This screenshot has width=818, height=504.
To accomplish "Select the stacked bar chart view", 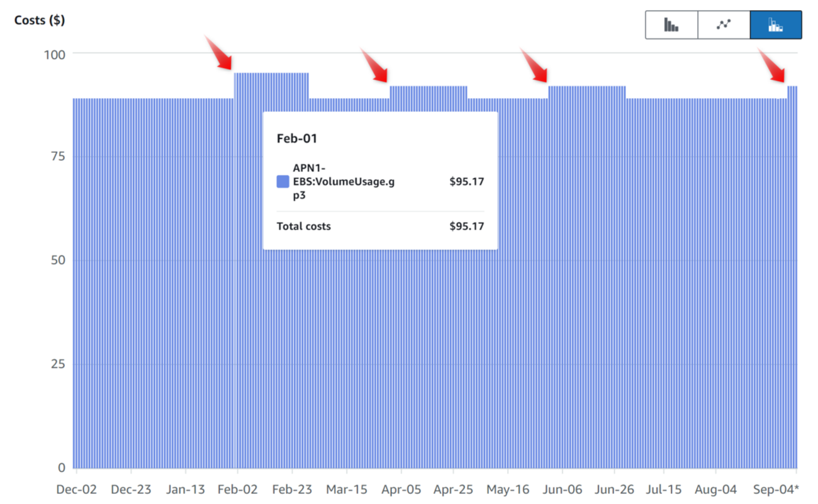I will 775,25.
